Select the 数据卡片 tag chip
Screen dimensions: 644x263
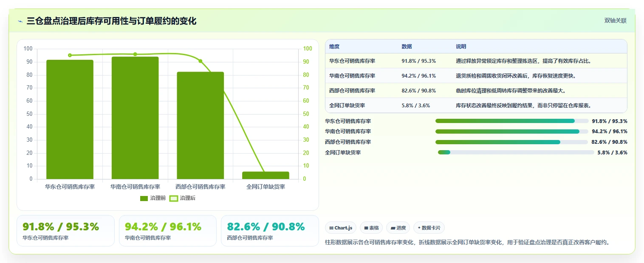tap(429, 228)
